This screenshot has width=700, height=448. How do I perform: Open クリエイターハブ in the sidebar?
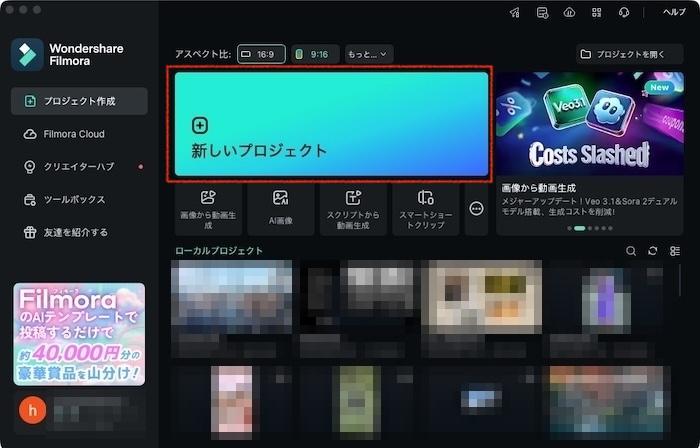tap(79, 166)
